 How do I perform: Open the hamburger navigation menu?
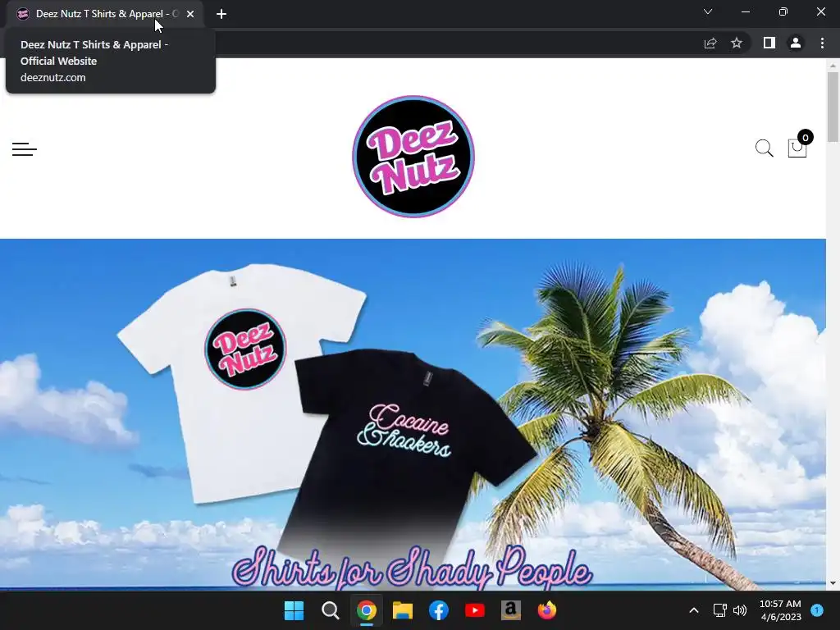point(24,149)
